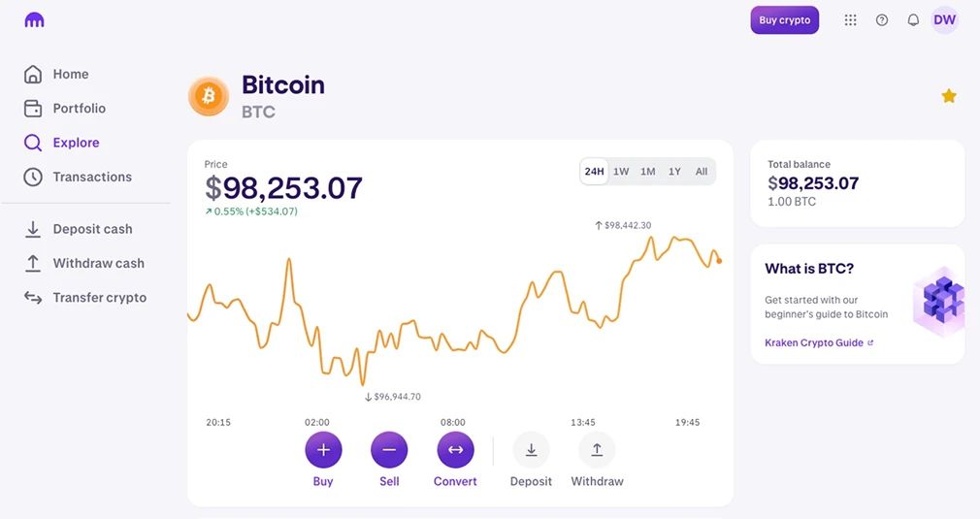Open notifications bell icon
The height and width of the screenshot is (519, 980).
pyautogui.click(x=913, y=20)
